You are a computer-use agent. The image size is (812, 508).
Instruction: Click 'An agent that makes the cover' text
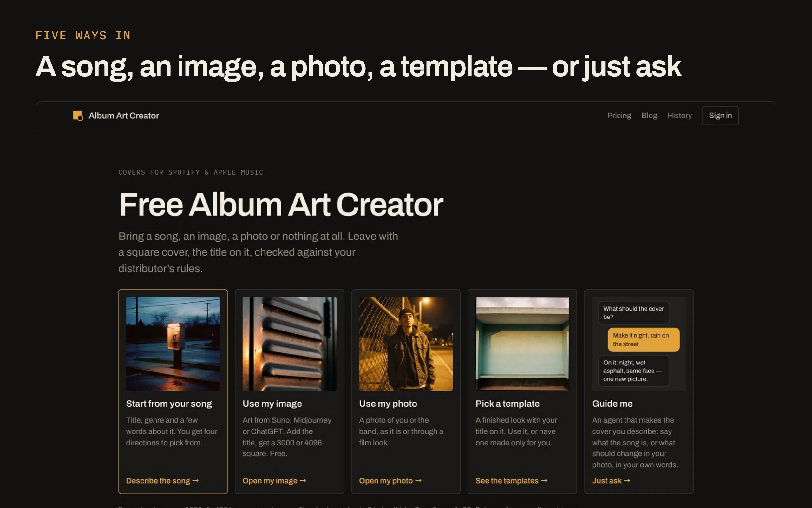tap(635, 442)
